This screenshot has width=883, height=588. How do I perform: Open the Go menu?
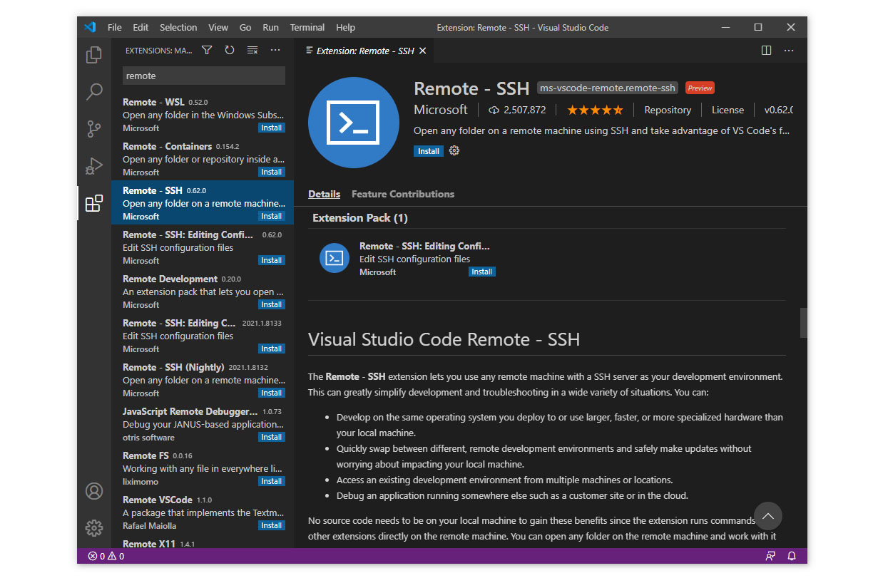click(245, 28)
